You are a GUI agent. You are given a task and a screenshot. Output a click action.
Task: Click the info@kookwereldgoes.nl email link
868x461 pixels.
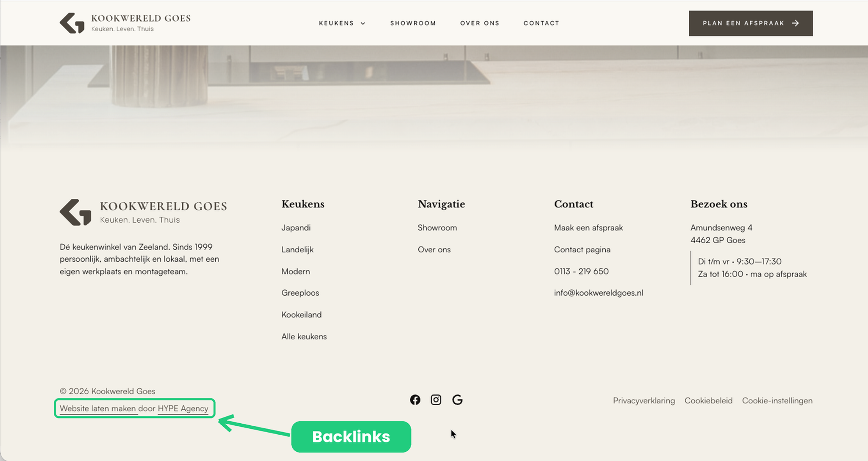[598, 293]
